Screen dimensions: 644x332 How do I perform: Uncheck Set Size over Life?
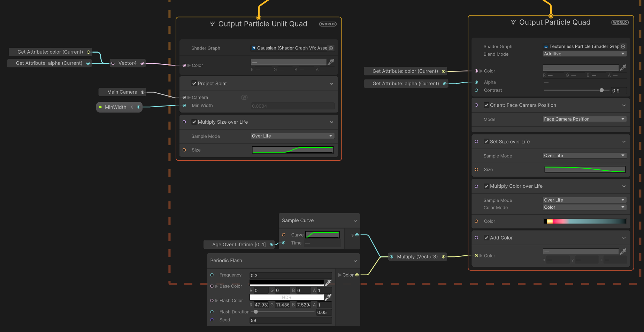pos(486,141)
